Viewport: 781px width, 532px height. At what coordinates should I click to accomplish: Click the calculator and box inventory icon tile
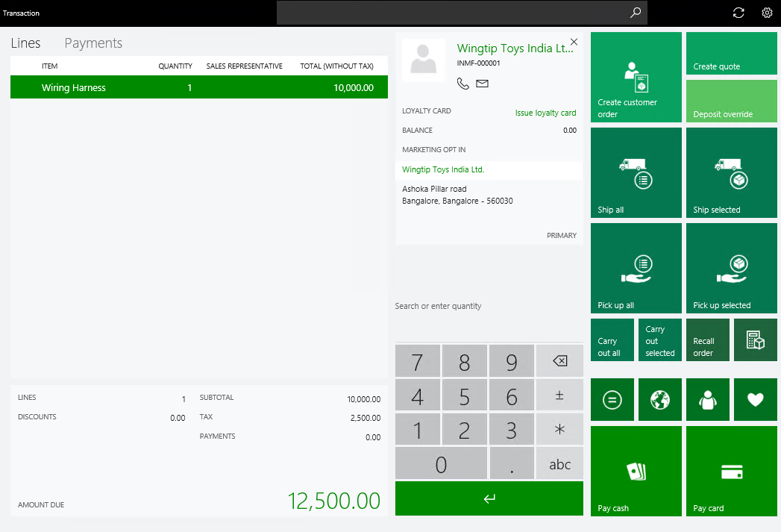756,339
